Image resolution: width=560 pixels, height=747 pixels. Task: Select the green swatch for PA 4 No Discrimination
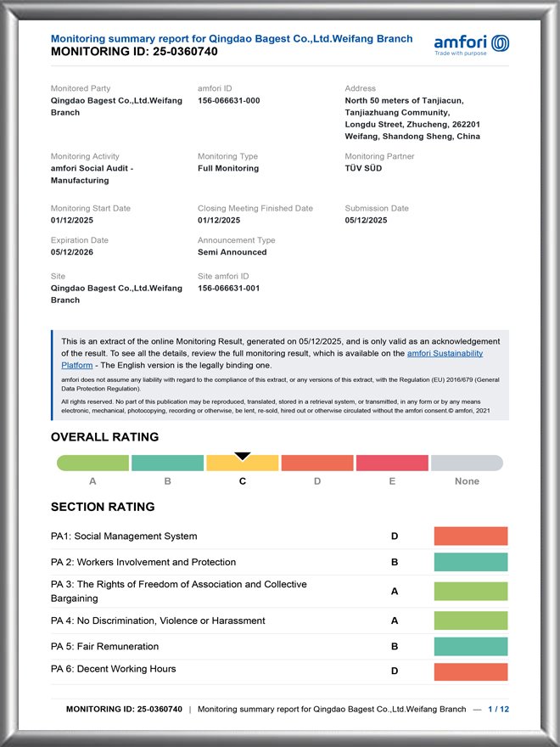[x=470, y=621]
